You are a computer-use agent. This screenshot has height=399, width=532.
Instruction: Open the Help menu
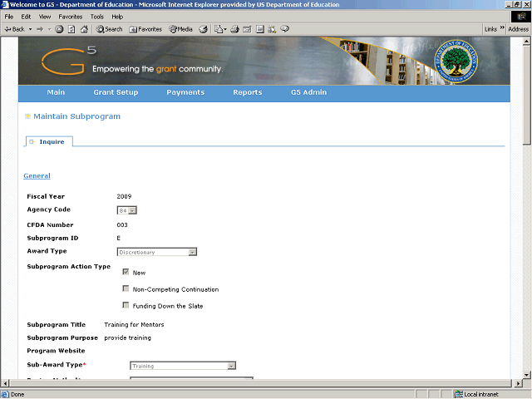[x=117, y=17]
